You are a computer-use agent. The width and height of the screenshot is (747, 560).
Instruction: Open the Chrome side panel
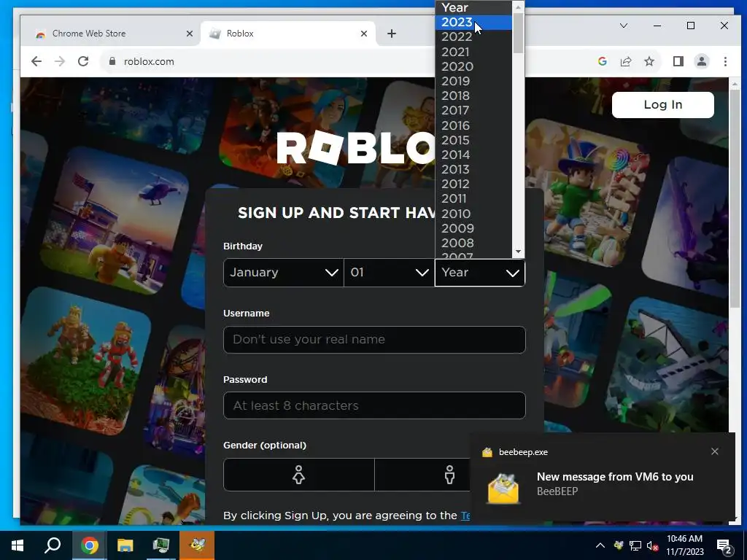click(678, 61)
